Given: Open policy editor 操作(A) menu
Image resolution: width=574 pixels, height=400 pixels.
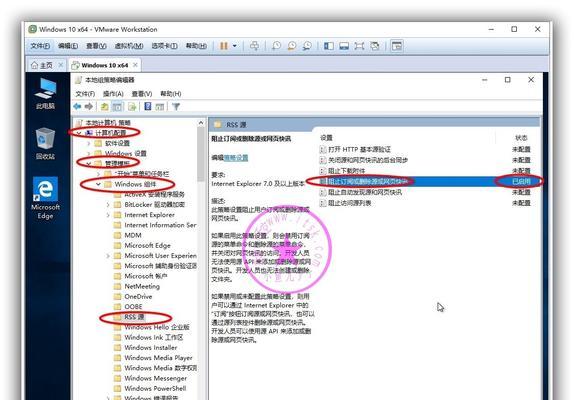Looking at the screenshot, I should [x=113, y=94].
